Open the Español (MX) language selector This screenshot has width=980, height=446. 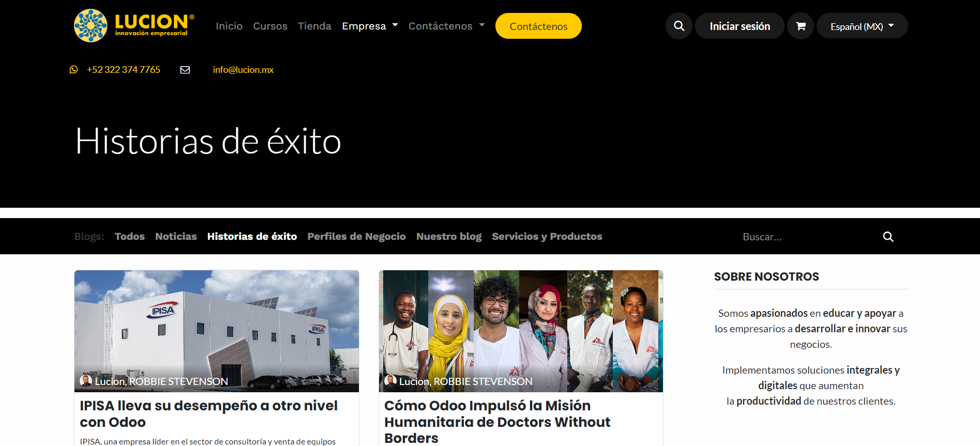point(862,26)
